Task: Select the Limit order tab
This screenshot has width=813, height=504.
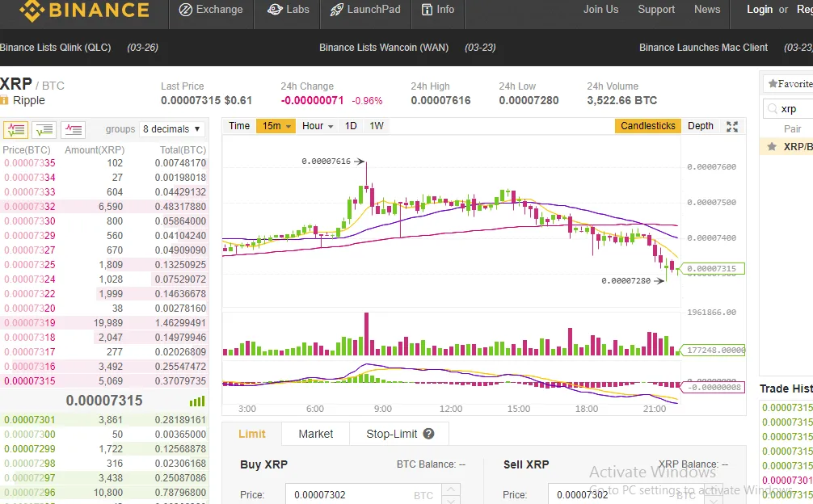Action: (252, 434)
